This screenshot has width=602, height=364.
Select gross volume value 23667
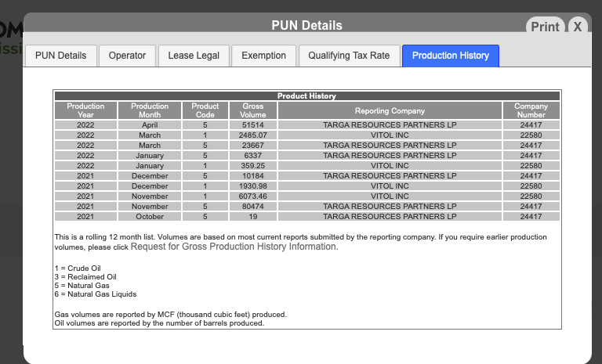click(x=253, y=146)
